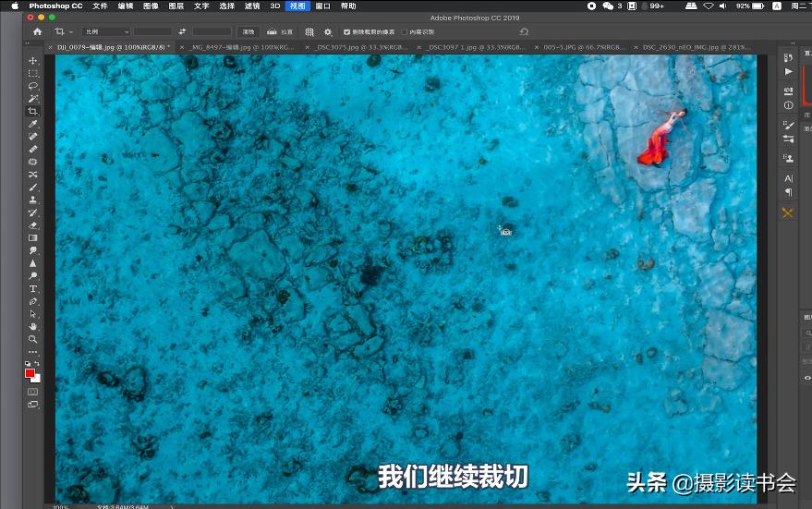Select the Brush tool
Viewport: 812px width, 509px height.
click(33, 187)
